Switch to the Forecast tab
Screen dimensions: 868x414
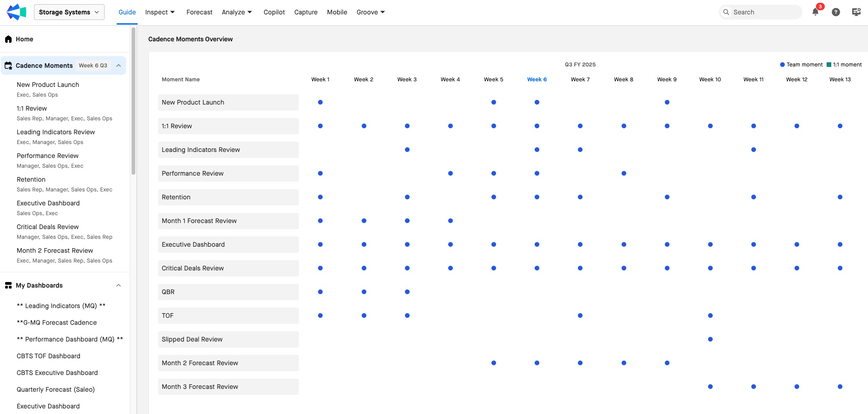tap(199, 12)
